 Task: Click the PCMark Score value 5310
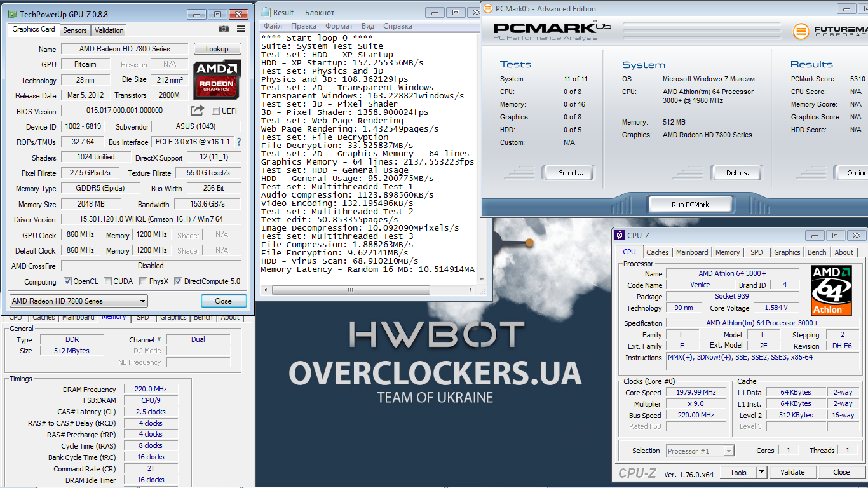point(857,79)
